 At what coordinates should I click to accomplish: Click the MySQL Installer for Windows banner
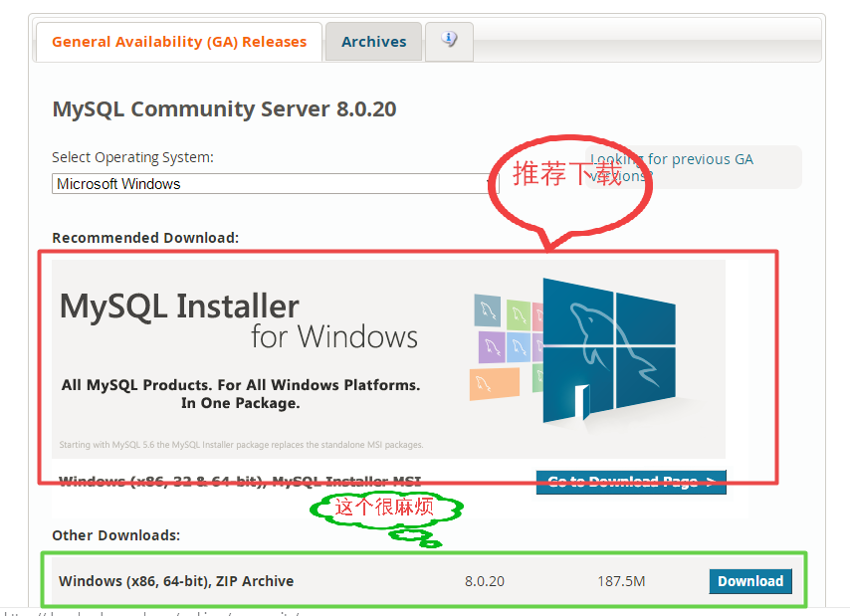coord(388,359)
